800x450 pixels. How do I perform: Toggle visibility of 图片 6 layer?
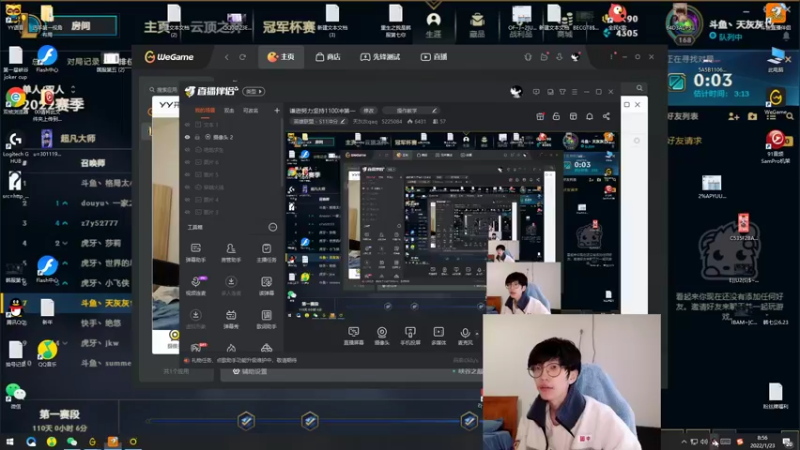pyautogui.click(x=187, y=162)
